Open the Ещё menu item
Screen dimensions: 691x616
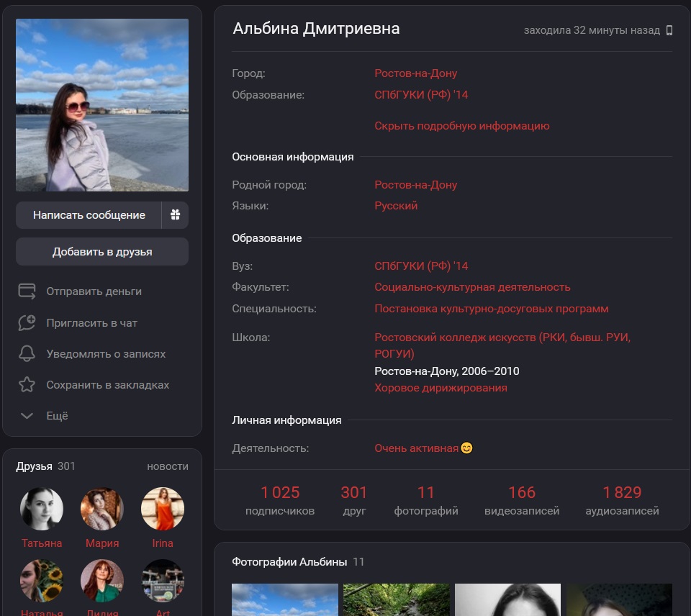click(58, 415)
